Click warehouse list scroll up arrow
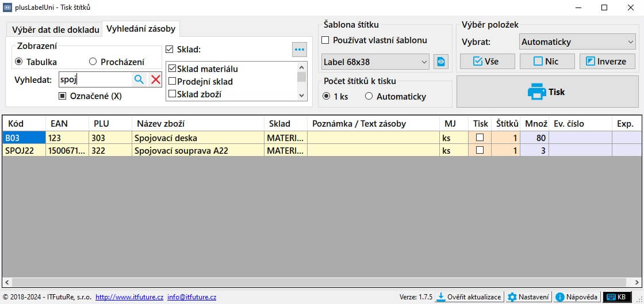 [302, 67]
